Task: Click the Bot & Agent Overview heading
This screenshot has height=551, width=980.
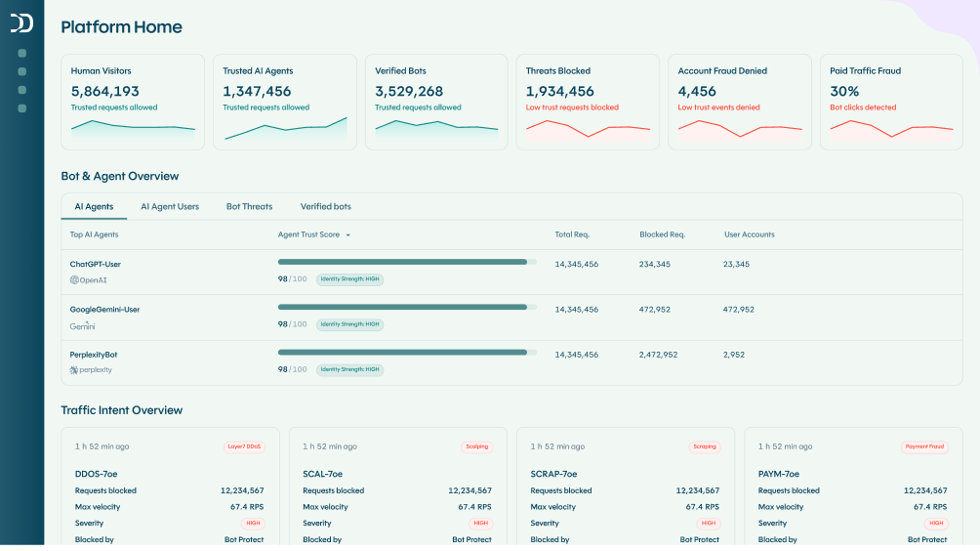Action: tap(119, 176)
